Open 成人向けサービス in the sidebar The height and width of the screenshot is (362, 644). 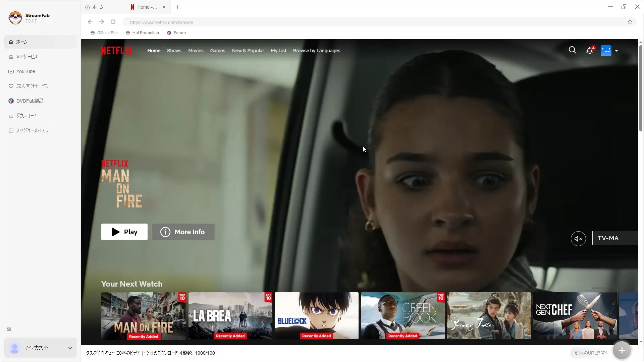41,86
